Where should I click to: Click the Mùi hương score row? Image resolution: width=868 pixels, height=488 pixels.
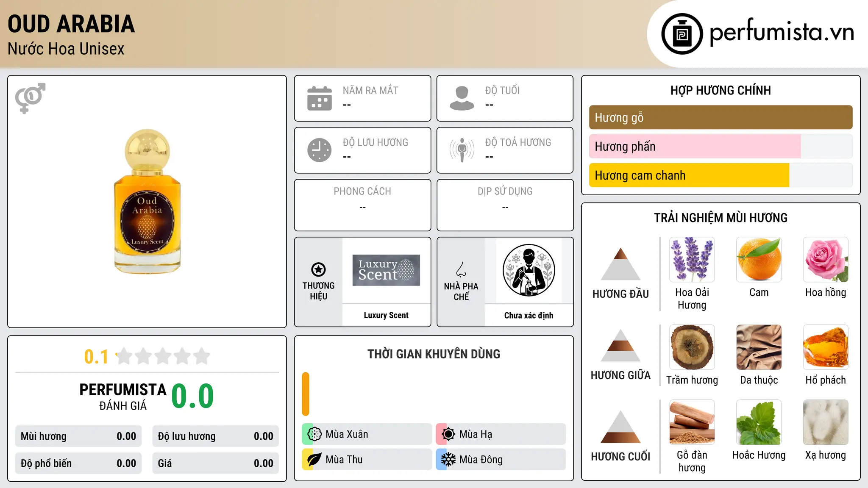[78, 436]
